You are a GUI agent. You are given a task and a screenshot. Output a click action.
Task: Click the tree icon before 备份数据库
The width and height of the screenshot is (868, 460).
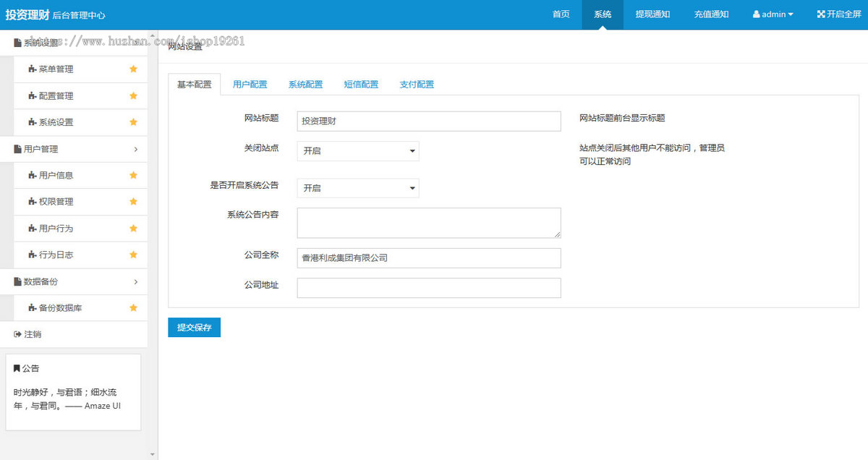(x=33, y=308)
